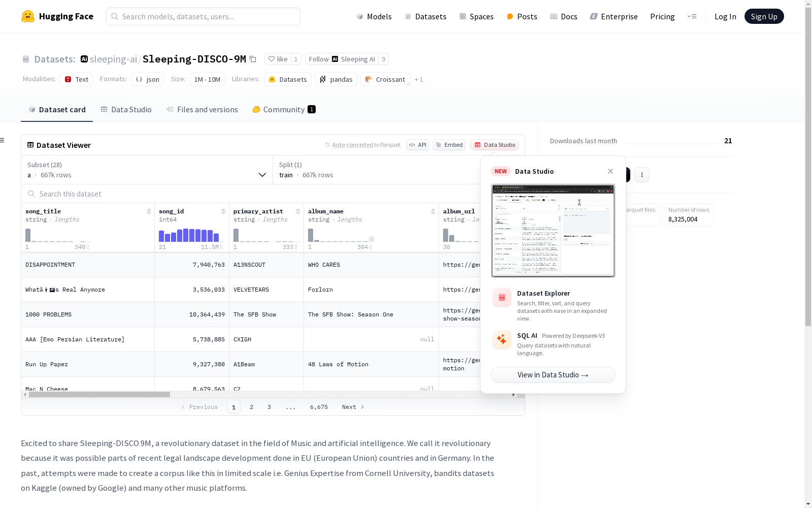The width and height of the screenshot is (812, 508).
Task: Click the table's left scroll arrow
Action: (25, 394)
